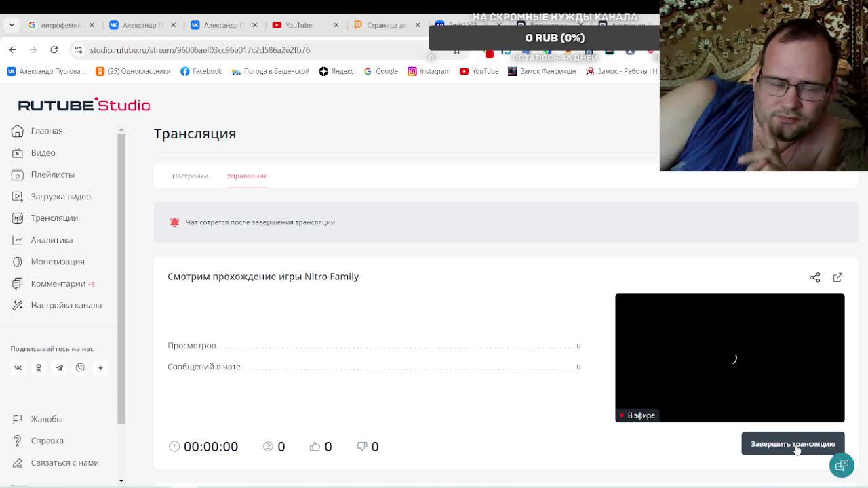Click sidebar scroll up arrow
The width and height of the screenshot is (868, 488).
121,129
